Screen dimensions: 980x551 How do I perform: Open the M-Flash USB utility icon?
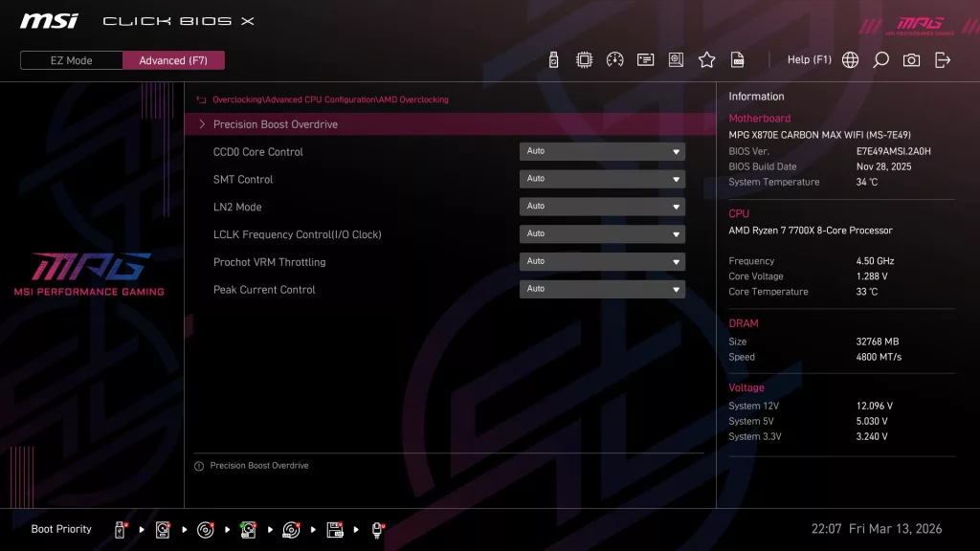tap(553, 59)
